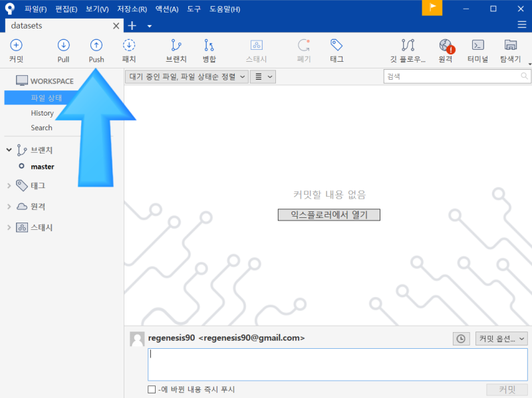Click the 원격 (Remote) icon with red badge
Image resolution: width=532 pixels, height=398 pixels.
444,49
